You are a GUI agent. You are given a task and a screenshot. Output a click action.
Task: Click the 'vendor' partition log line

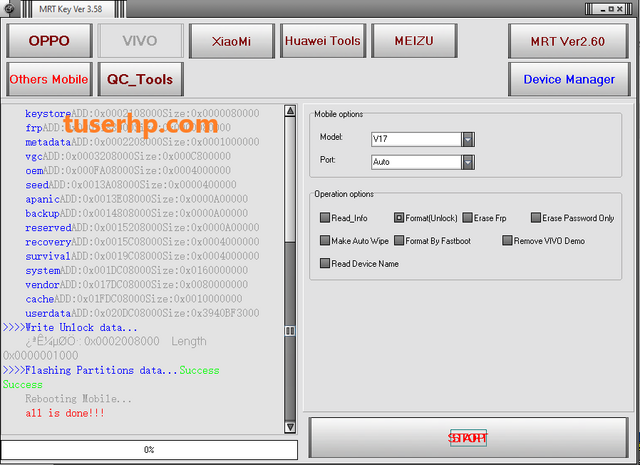coord(136,285)
